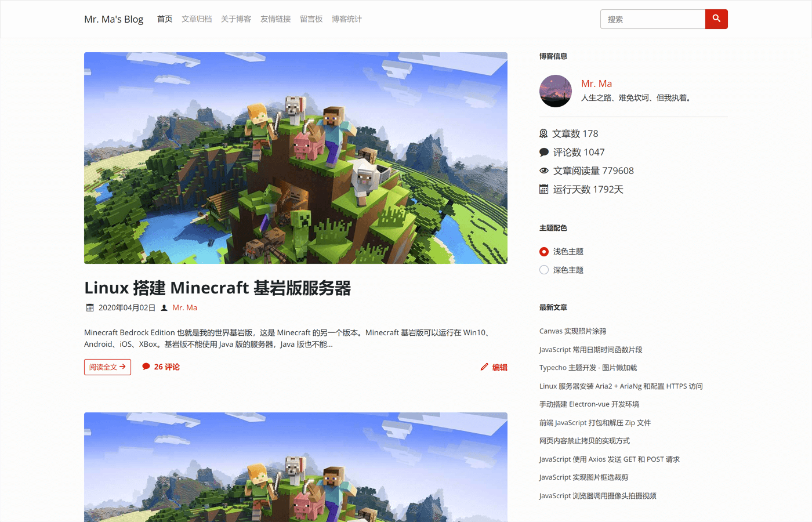The height and width of the screenshot is (522, 812).
Task: Click the second article's Minecraft cover image
Action: click(296, 467)
